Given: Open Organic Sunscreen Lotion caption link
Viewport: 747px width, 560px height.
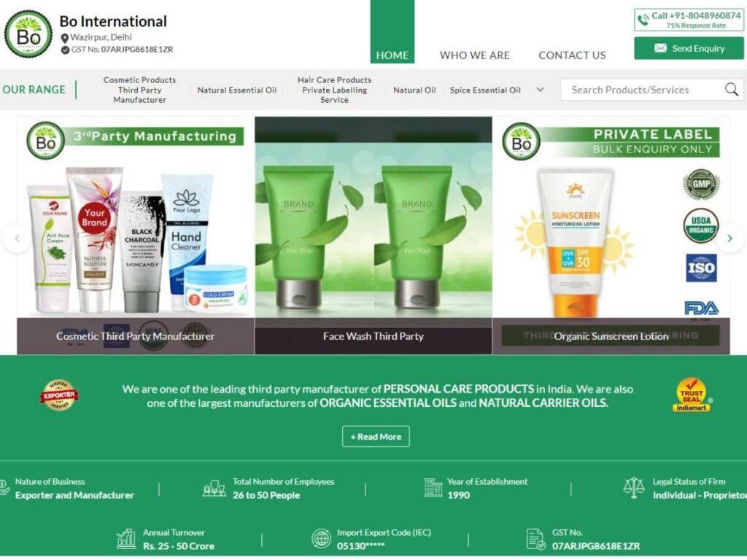Looking at the screenshot, I should click(611, 336).
